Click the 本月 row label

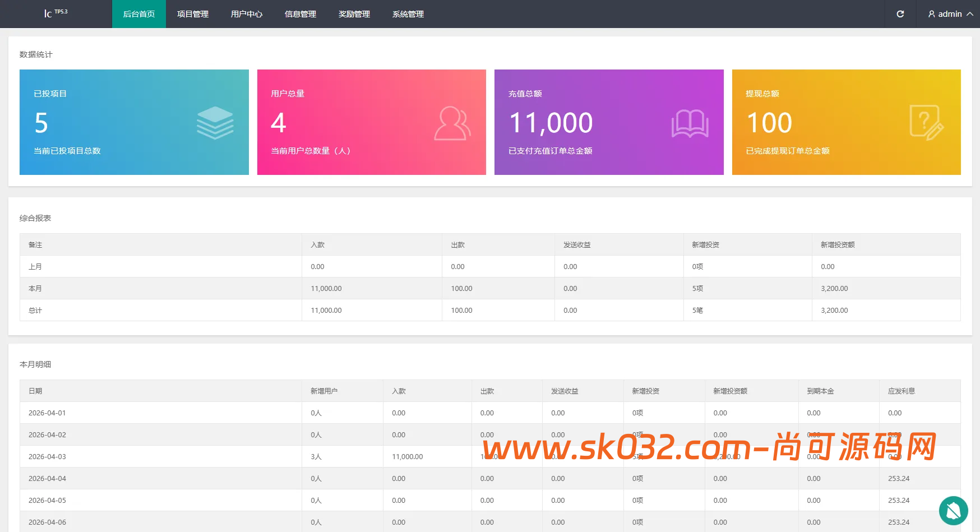tap(35, 289)
